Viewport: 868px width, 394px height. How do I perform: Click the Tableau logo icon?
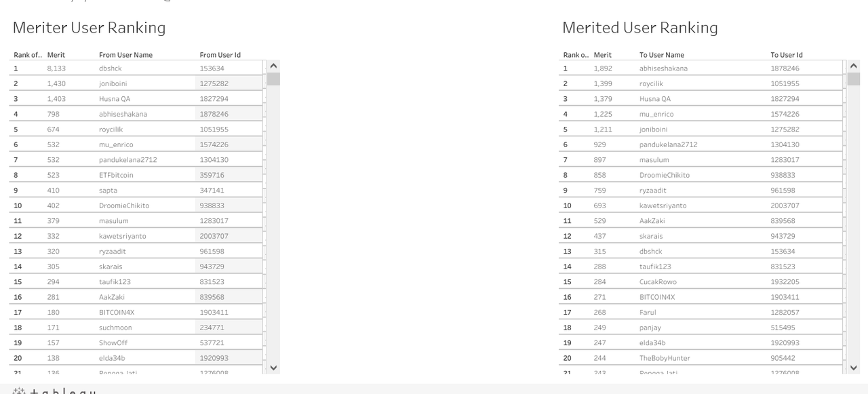pyautogui.click(x=19, y=391)
